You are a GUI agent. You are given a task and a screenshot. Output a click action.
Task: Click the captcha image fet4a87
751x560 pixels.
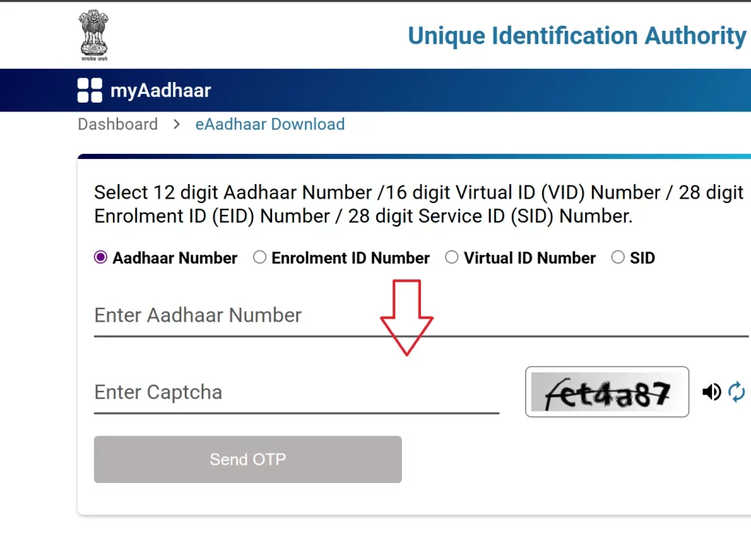coord(607,392)
